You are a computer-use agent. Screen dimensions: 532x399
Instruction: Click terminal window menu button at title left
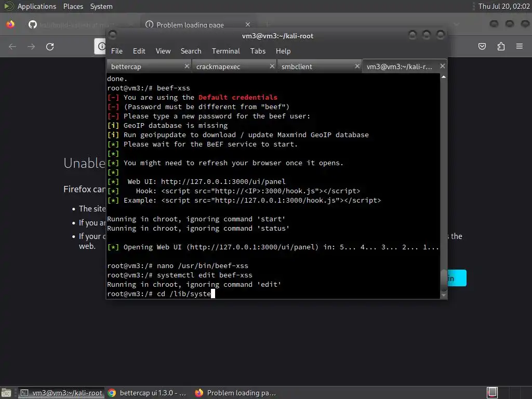113,35
